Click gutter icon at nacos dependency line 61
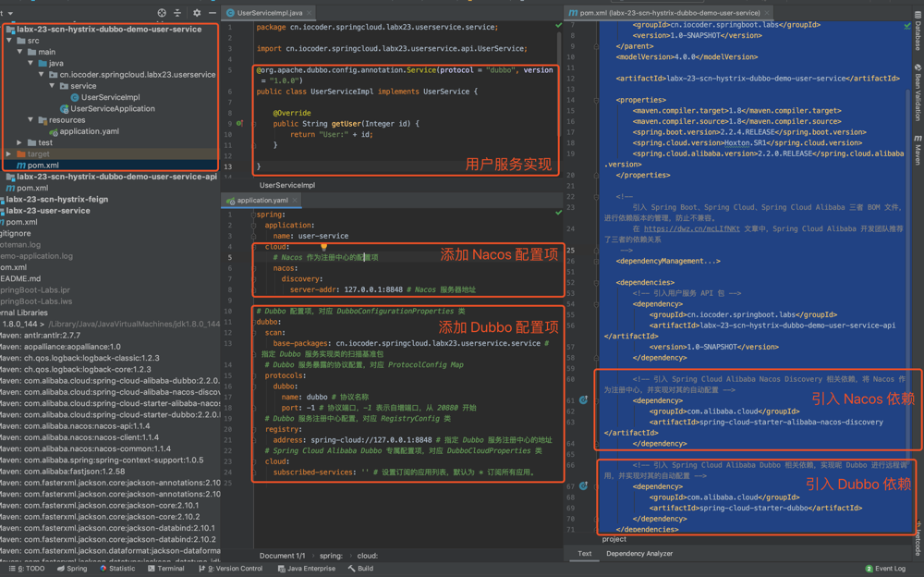The width and height of the screenshot is (924, 577). click(x=583, y=400)
